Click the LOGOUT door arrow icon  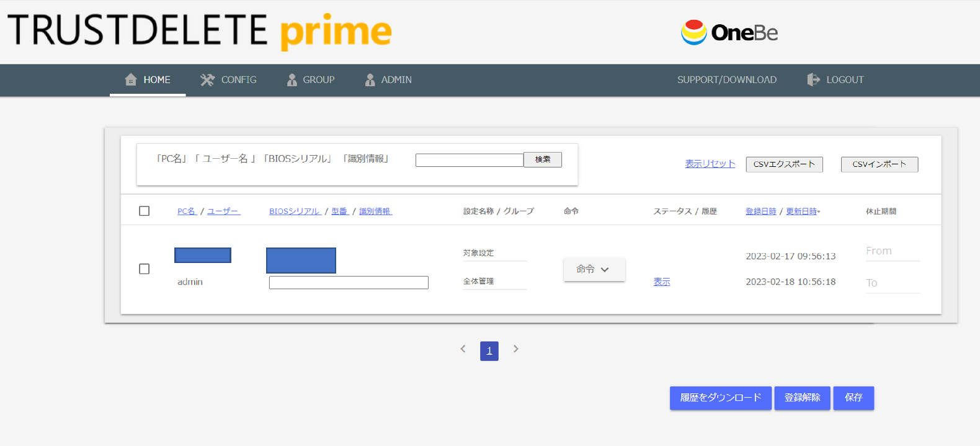click(x=813, y=79)
